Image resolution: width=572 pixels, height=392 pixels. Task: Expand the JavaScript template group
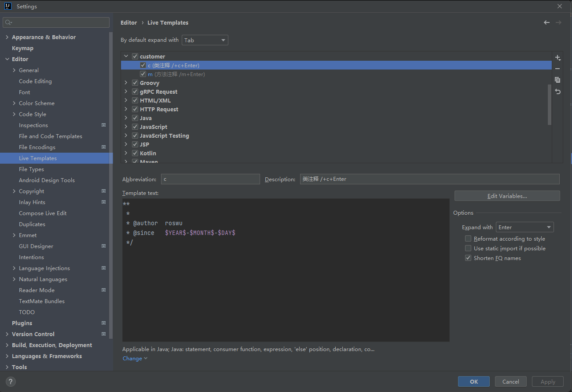(126, 127)
